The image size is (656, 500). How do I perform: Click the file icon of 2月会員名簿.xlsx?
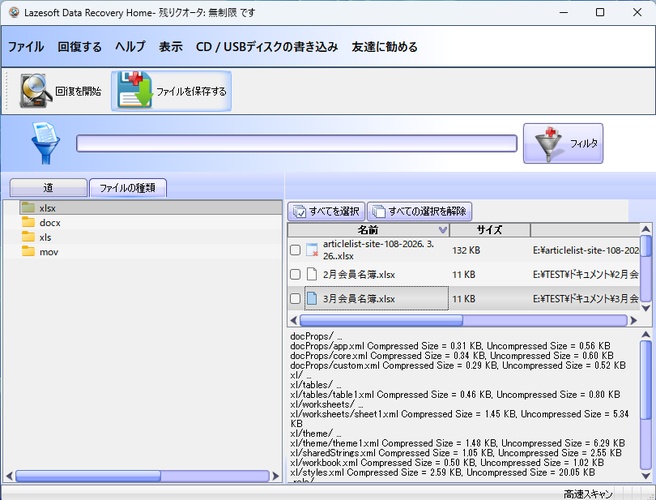click(x=312, y=274)
